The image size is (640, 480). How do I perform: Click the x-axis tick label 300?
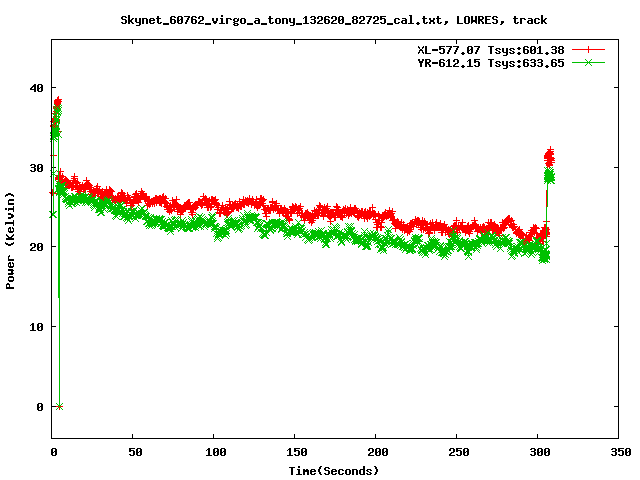(x=540, y=452)
